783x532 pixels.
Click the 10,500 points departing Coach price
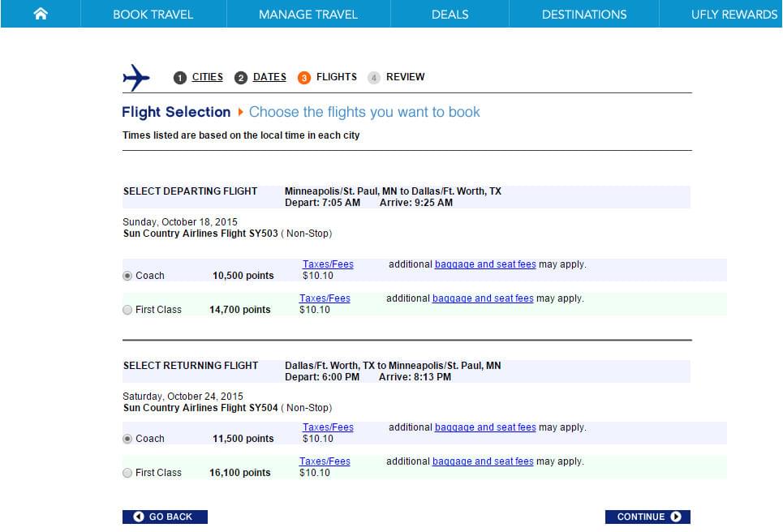[243, 276]
